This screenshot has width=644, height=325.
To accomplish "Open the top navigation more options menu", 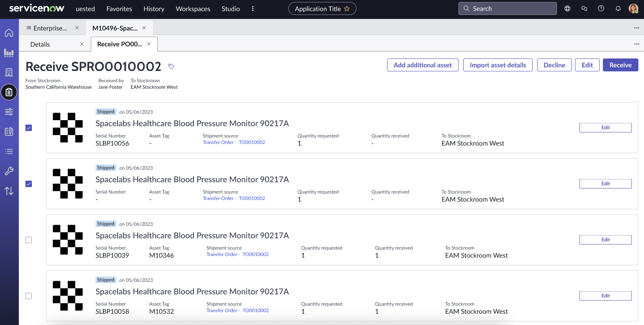I will pos(253,8).
